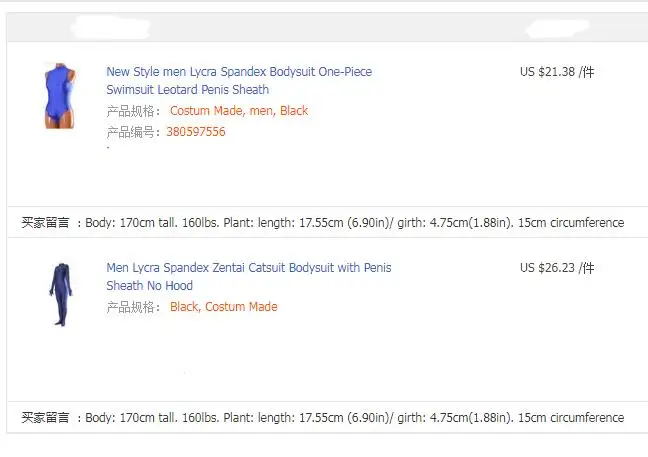Viewport: 648px width, 457px height.
Task: Open the New Style men Lycra Bodysuit link
Action: coord(239,72)
